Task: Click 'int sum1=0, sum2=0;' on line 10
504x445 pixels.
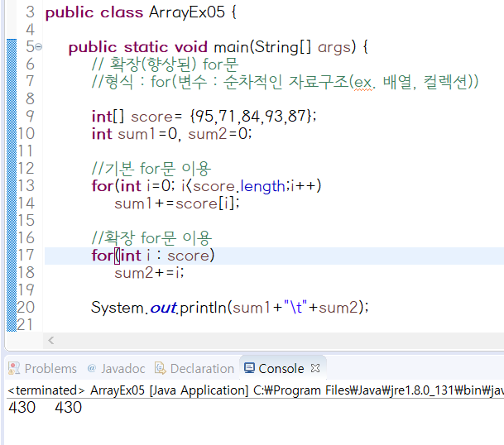Action: (171, 134)
